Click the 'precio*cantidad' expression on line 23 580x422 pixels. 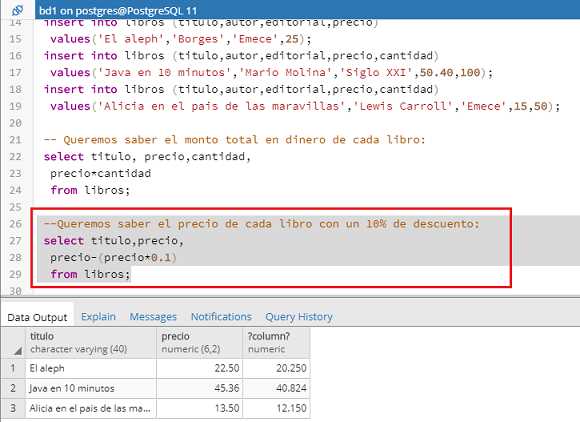pyautogui.click(x=101, y=173)
